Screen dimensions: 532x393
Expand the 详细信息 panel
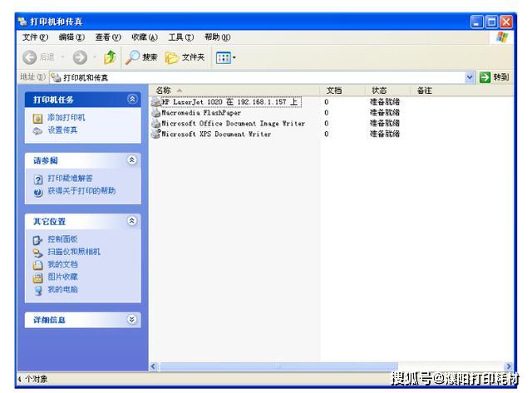(x=132, y=319)
